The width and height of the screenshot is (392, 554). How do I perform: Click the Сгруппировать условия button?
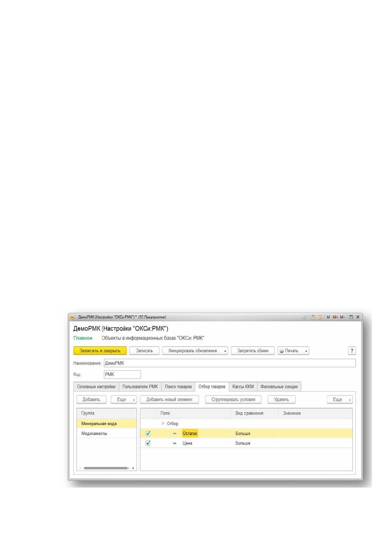tap(233, 399)
